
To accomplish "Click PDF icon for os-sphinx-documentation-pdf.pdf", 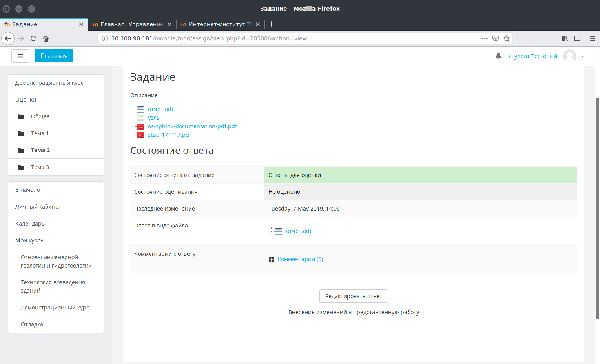I will [140, 126].
